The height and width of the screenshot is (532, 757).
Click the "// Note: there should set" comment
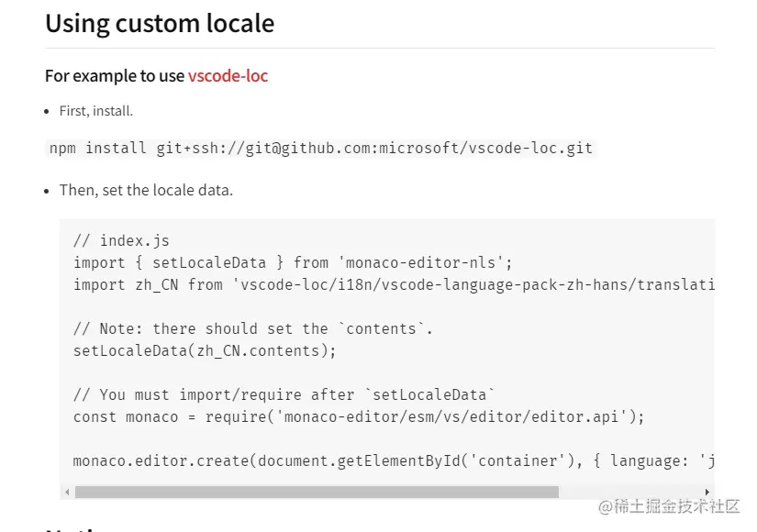click(252, 328)
